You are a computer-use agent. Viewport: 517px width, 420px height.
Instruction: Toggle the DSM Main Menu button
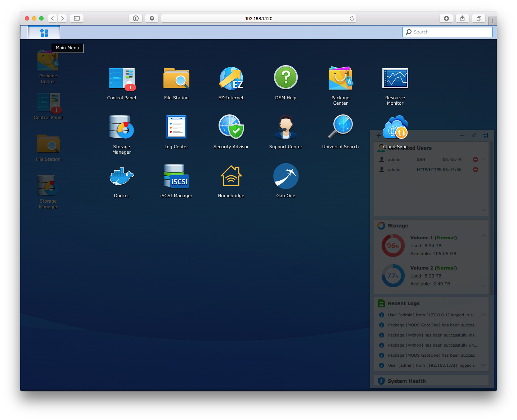44,32
